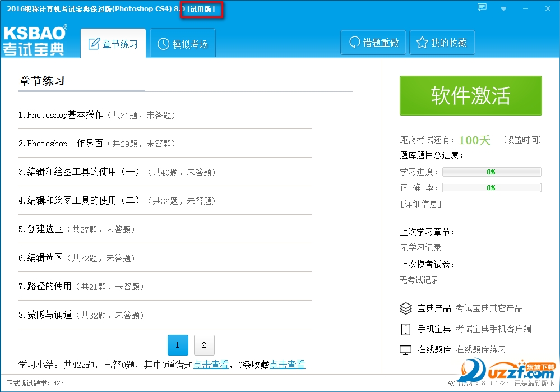Open 错题重做 button
This screenshot has height=392, width=560.
coord(373,43)
